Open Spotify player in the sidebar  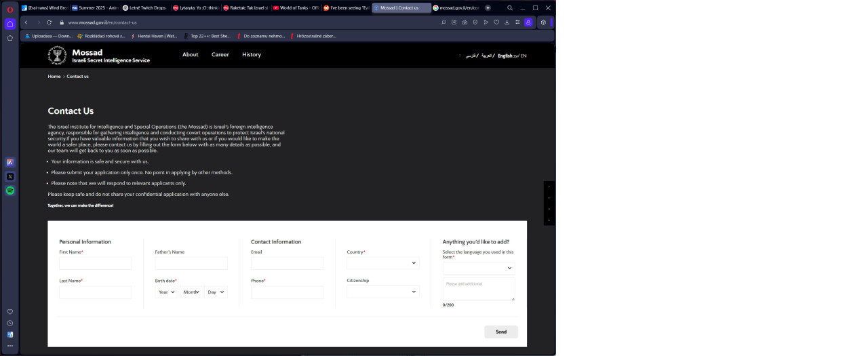click(9, 191)
